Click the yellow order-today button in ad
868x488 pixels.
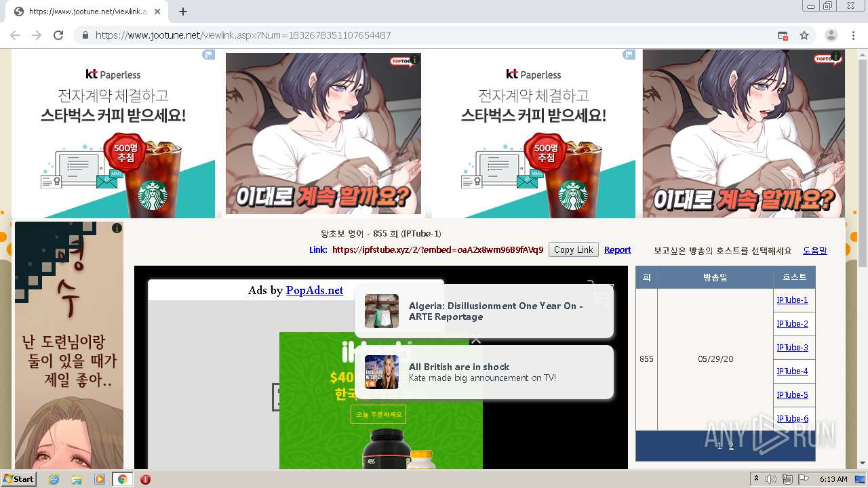pyautogui.click(x=378, y=414)
